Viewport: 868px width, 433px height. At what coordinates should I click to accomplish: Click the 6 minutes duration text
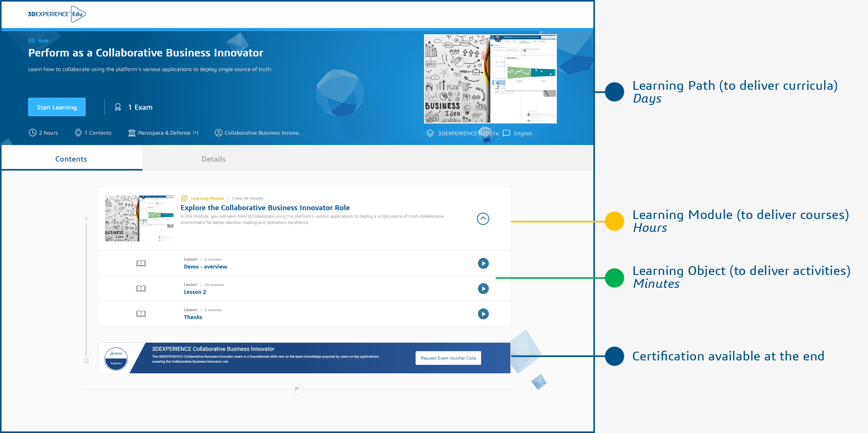(213, 259)
